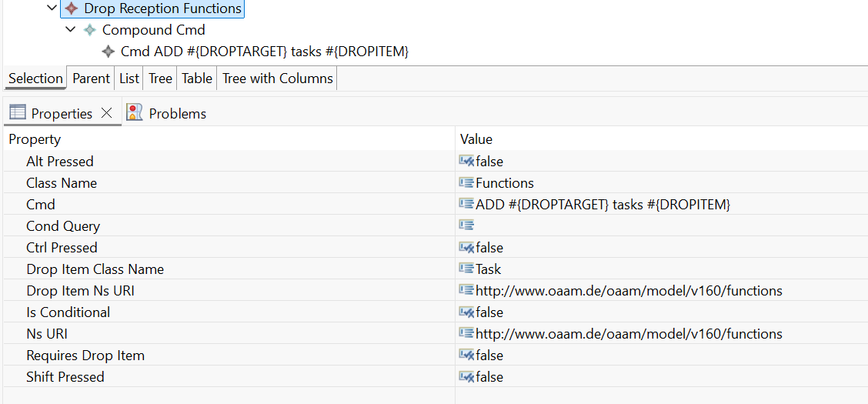
Task: Click the Drop Reception Functions node icon
Action: [72, 8]
